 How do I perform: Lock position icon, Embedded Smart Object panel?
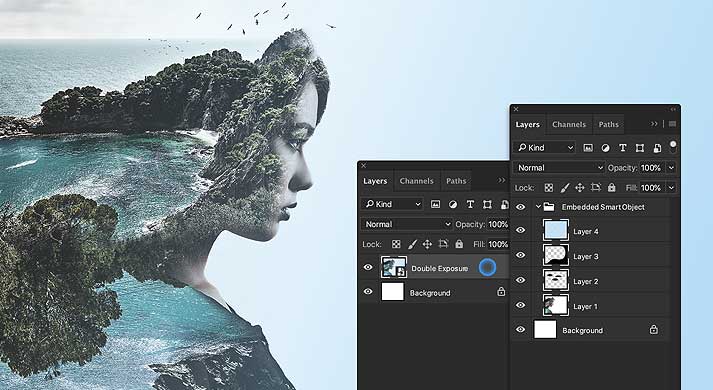coord(580,188)
